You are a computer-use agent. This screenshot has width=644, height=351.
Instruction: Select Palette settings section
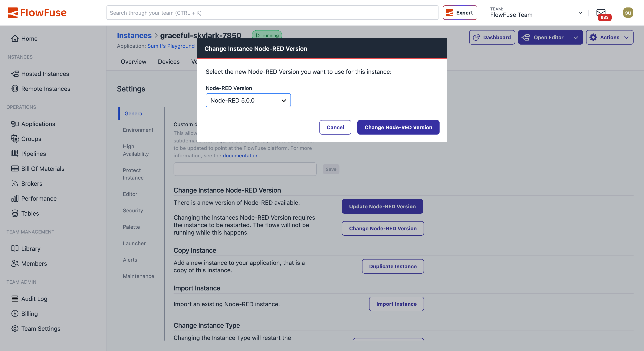click(131, 227)
